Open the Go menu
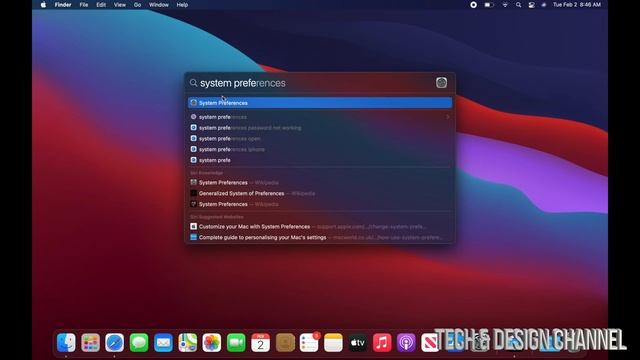The height and width of the screenshot is (360, 640). [137, 5]
